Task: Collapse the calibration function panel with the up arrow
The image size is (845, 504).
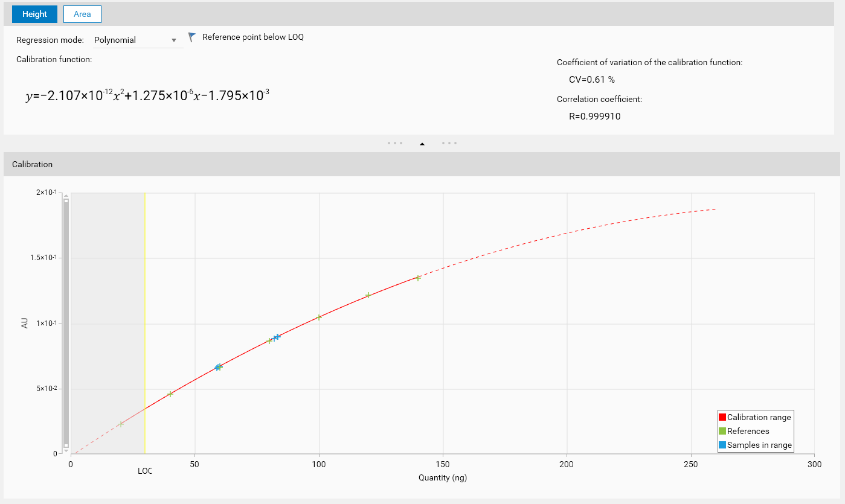Action: [x=422, y=144]
